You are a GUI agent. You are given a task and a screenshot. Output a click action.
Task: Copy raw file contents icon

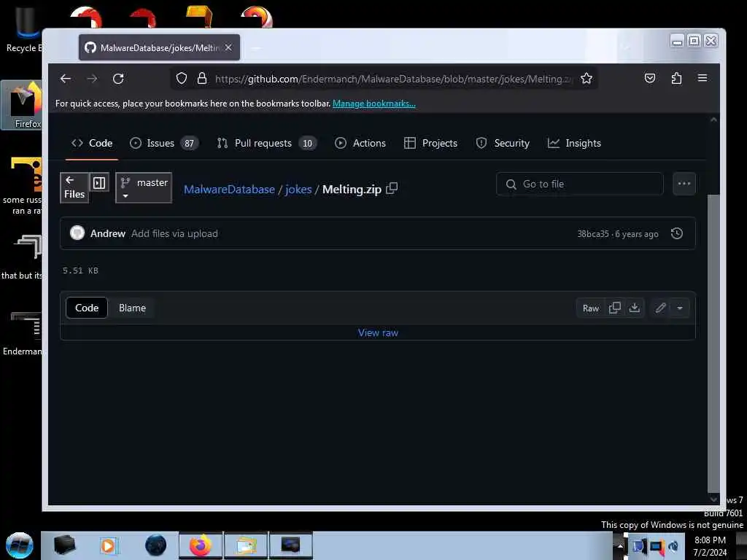coord(614,308)
